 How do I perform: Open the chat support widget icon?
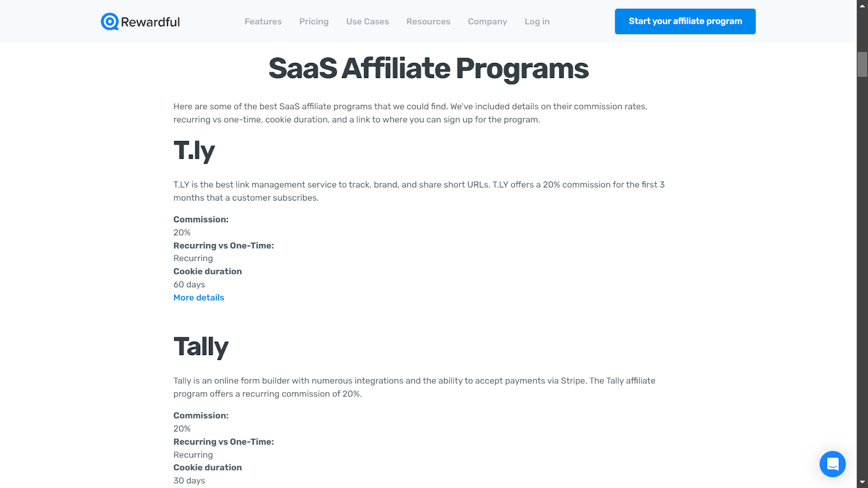(x=832, y=464)
